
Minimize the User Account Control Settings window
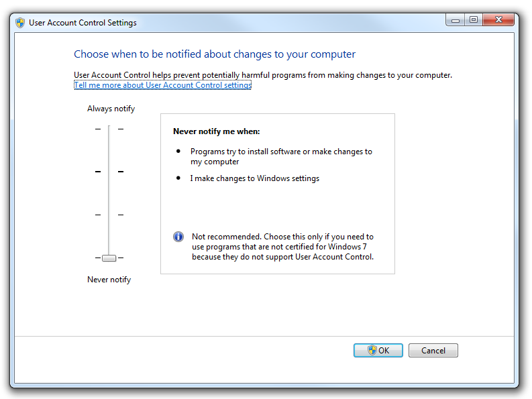coord(456,20)
